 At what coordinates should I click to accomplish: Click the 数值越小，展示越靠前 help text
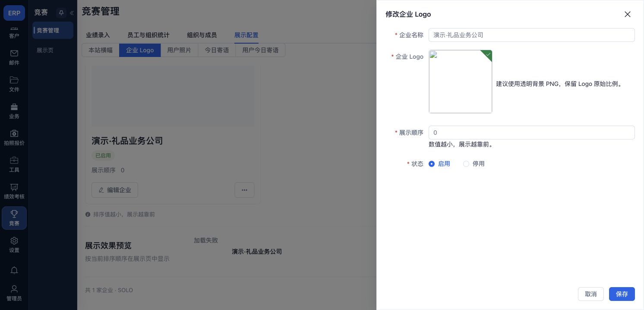(461, 144)
